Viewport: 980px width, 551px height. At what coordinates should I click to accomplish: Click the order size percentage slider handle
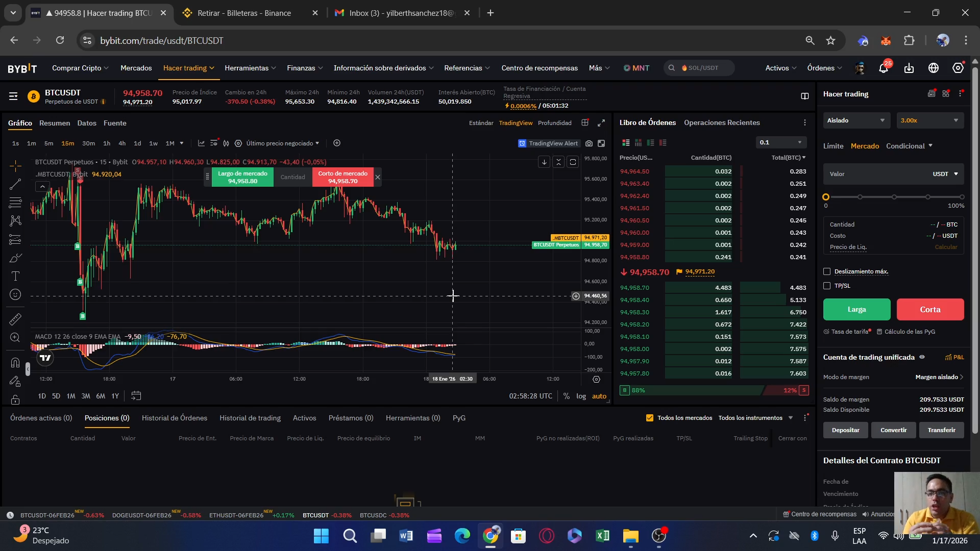coord(826,197)
